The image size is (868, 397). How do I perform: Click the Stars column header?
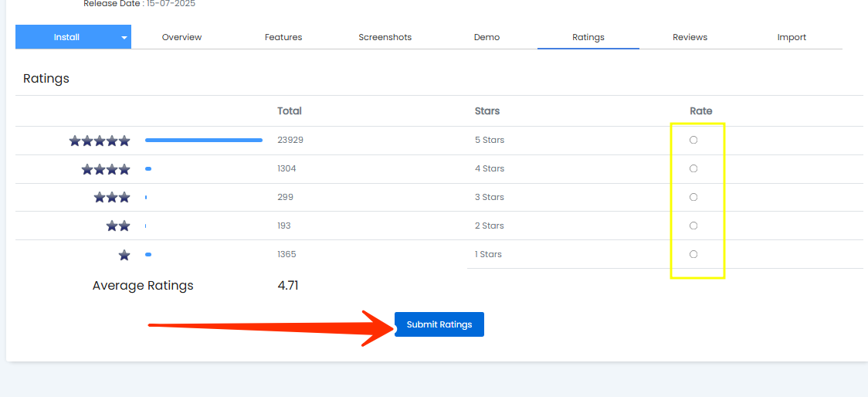tap(487, 110)
